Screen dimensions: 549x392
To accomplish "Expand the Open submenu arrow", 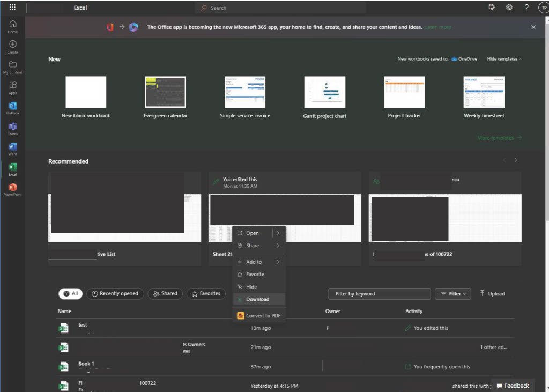I will point(278,233).
